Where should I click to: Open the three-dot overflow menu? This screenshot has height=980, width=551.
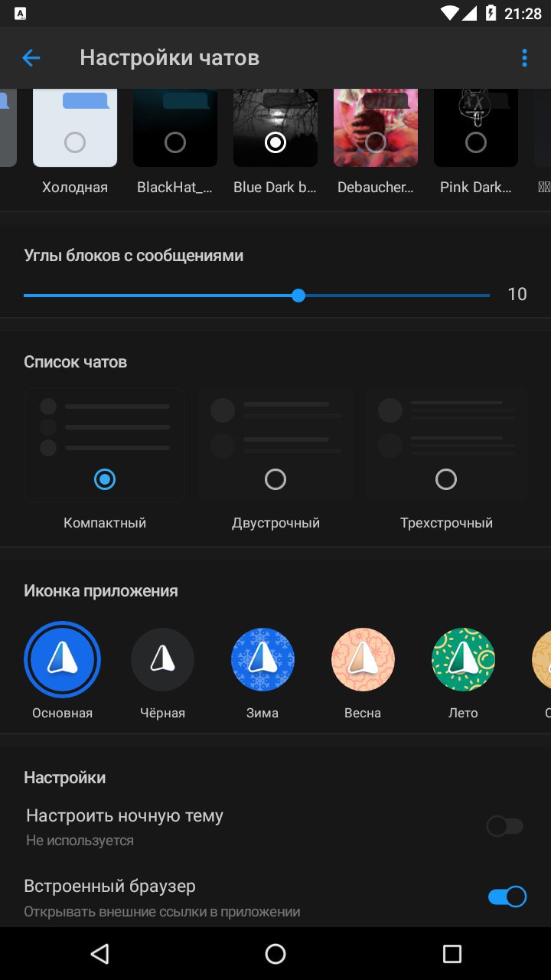[x=524, y=58]
